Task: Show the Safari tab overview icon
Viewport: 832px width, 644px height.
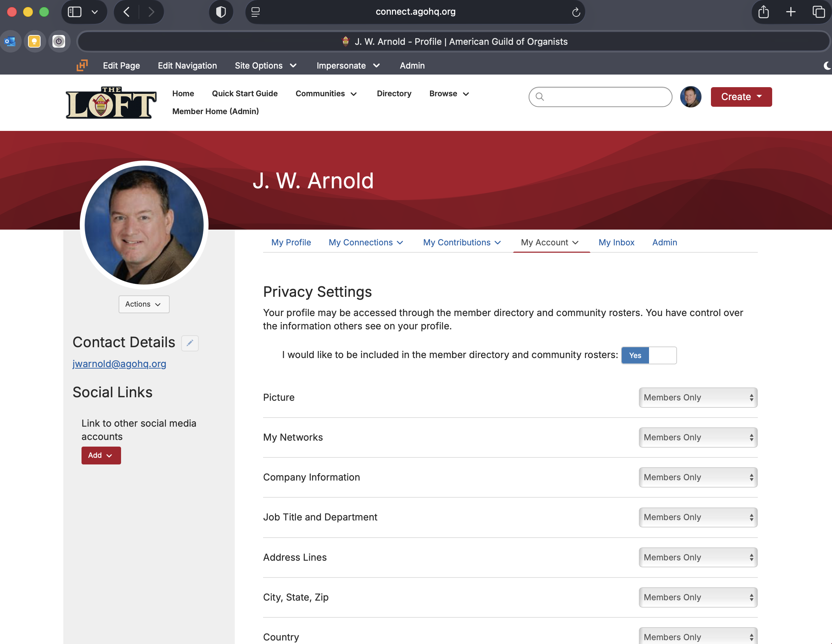Action: (x=818, y=12)
